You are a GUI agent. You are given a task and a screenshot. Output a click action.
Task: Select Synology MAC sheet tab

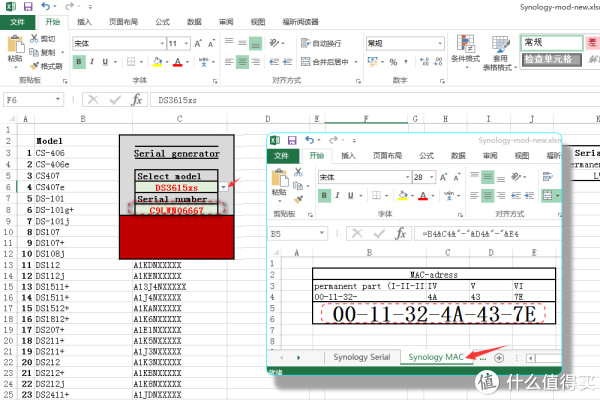coord(436,357)
